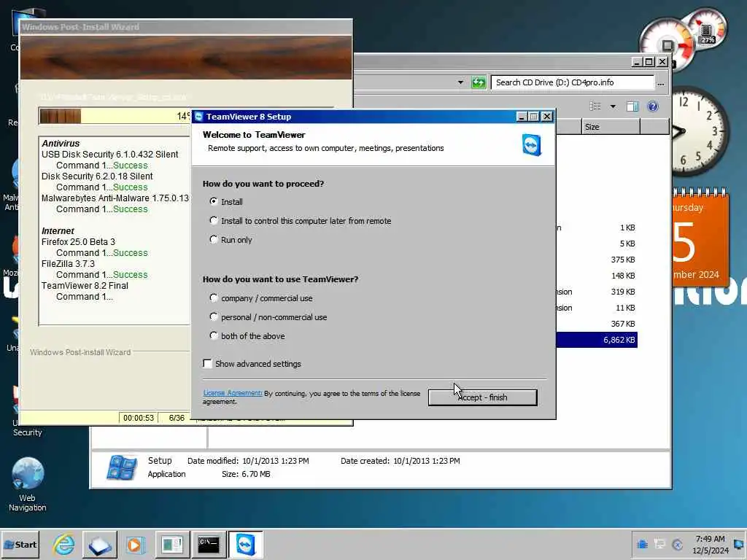Switch to command prompt taskbar button

click(208, 544)
